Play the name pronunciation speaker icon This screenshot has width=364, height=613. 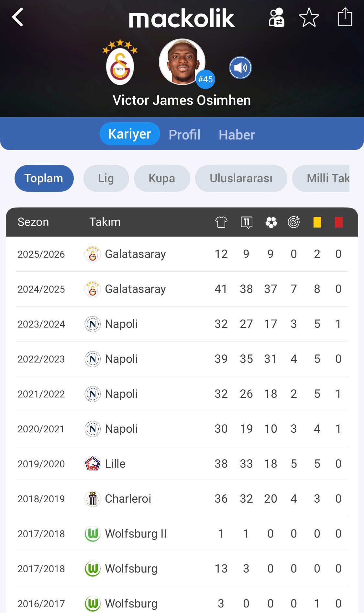(240, 68)
